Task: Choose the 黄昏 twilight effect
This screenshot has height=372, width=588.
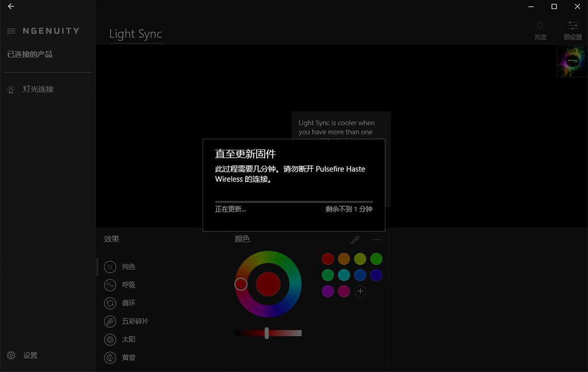Action: click(x=119, y=358)
